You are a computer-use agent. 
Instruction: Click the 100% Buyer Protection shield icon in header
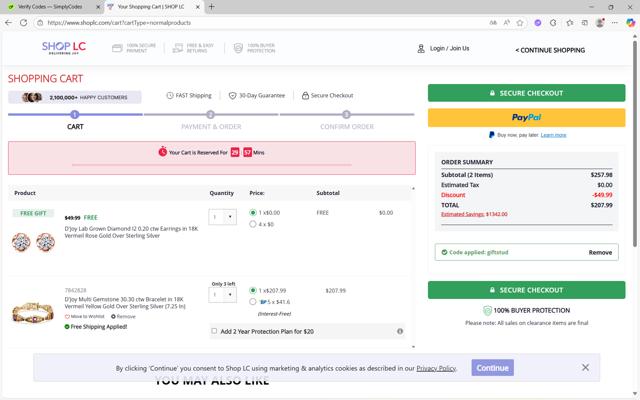point(238,48)
